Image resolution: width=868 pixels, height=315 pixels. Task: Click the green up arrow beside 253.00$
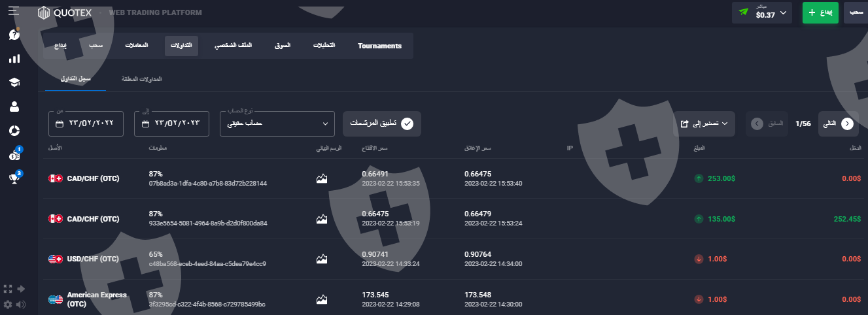click(x=699, y=178)
